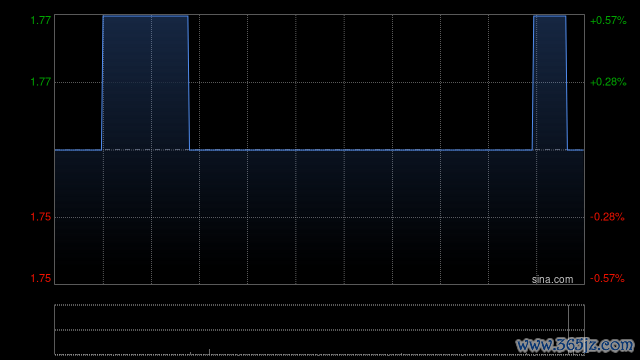Click the narrow second price plateau near chart end
The width and height of the screenshot is (640, 360).
(550, 16)
